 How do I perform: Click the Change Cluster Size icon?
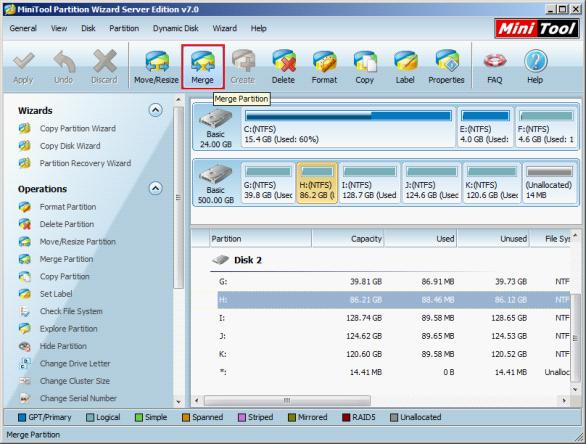(x=25, y=381)
